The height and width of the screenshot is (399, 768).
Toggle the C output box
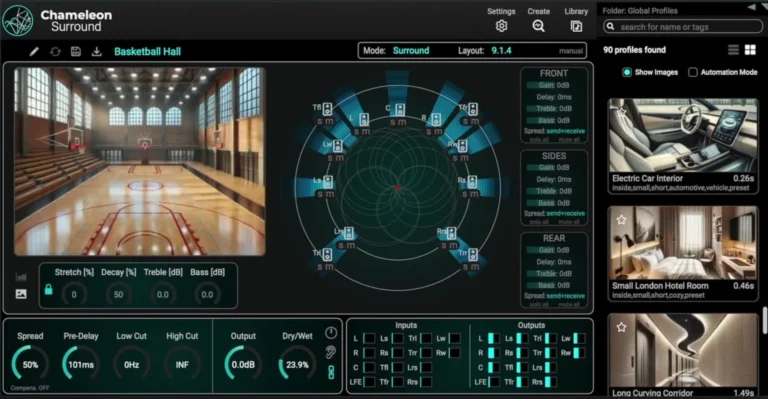pos(493,367)
